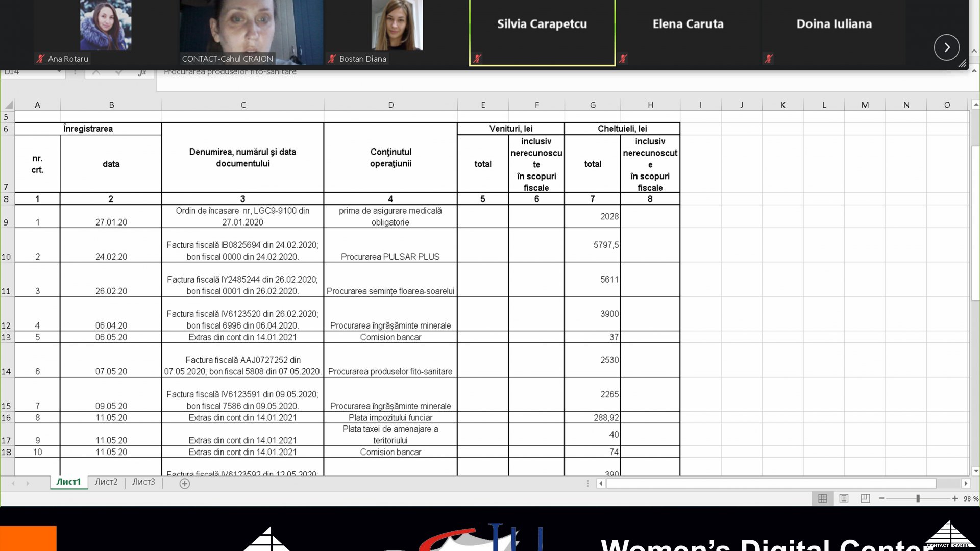
Task: Show next participants with arrow button
Action: click(x=946, y=47)
